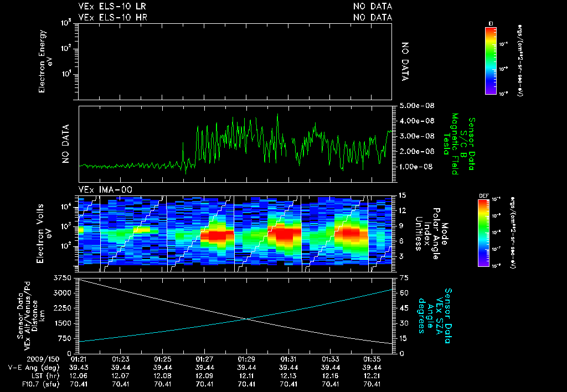Image resolution: width=567 pixels, height=392 pixels.
Task: Click the '01:29' time label
Action: (x=246, y=359)
